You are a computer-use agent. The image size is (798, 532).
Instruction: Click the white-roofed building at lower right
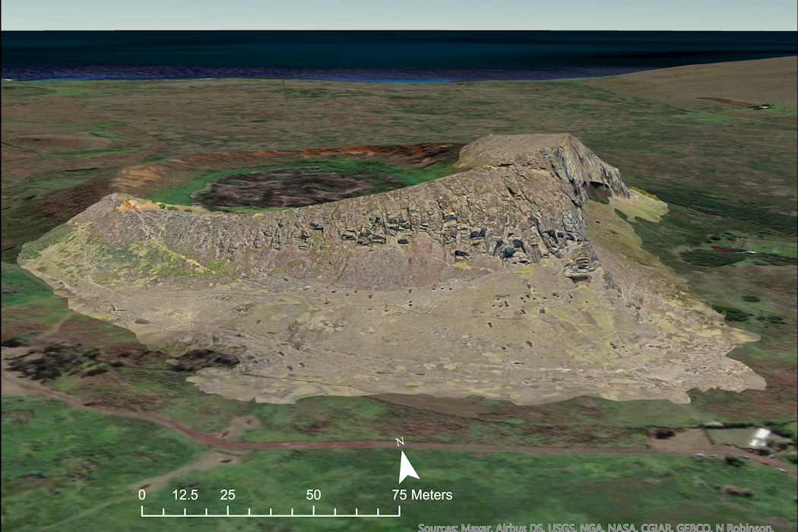pos(758,437)
